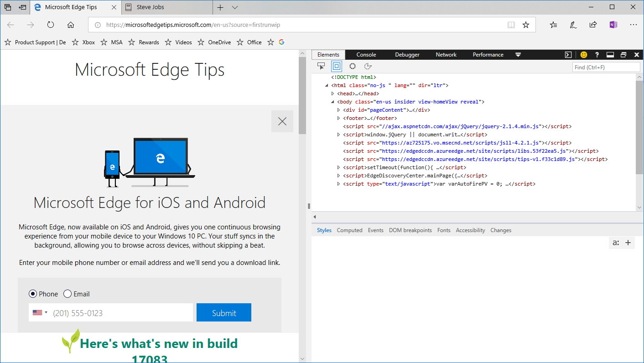Focus the address bar URL
The width and height of the screenshot is (644, 363).
click(193, 25)
